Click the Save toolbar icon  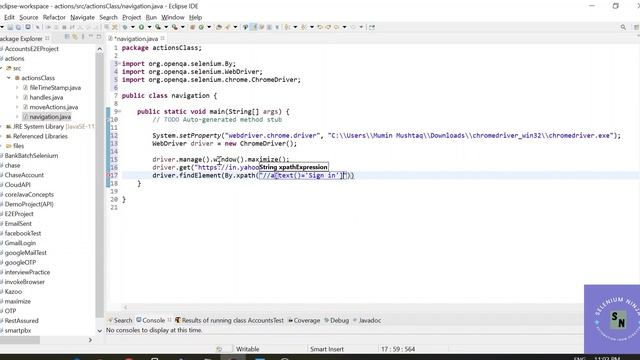click(x=10, y=27)
